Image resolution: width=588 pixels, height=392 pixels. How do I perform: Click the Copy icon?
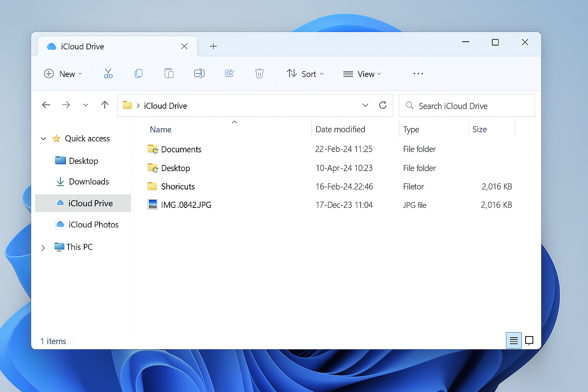pyautogui.click(x=138, y=73)
